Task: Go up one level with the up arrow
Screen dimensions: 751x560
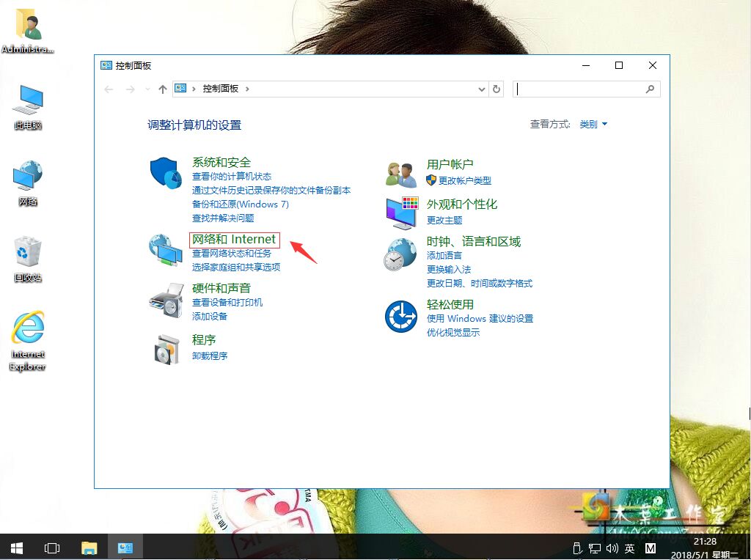Action: tap(163, 89)
